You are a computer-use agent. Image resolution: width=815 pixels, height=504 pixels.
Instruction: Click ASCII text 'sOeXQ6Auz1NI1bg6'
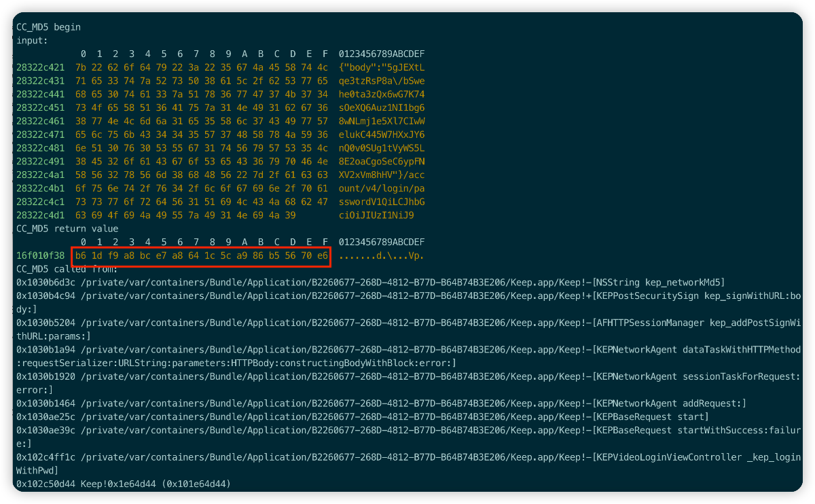382,108
